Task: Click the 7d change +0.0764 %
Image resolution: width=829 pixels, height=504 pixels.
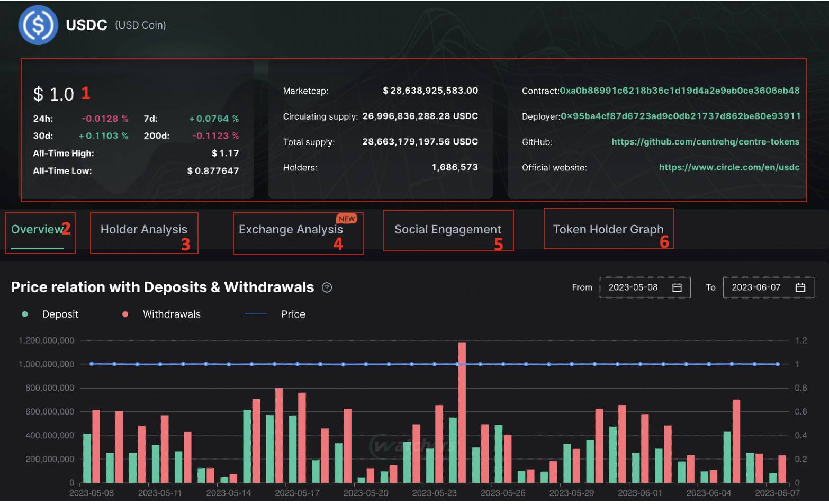Action: point(214,119)
